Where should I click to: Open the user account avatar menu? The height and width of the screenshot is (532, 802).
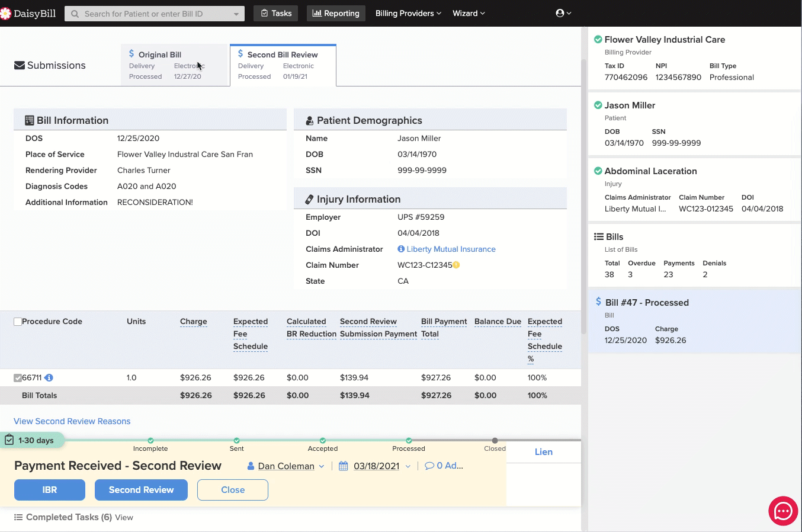click(x=563, y=13)
